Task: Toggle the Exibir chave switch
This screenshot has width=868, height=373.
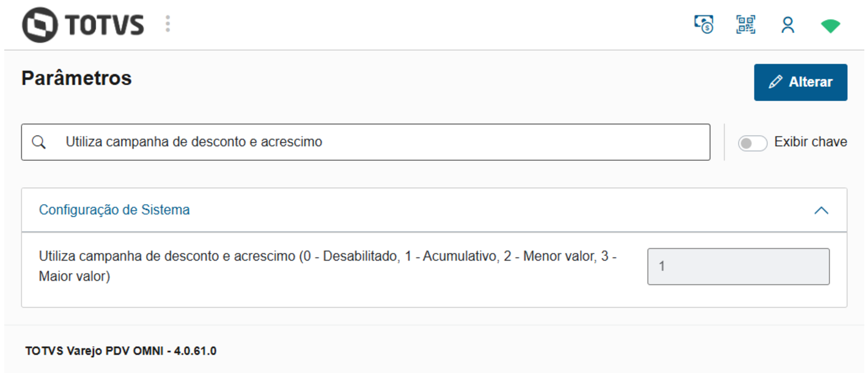Action: click(752, 143)
